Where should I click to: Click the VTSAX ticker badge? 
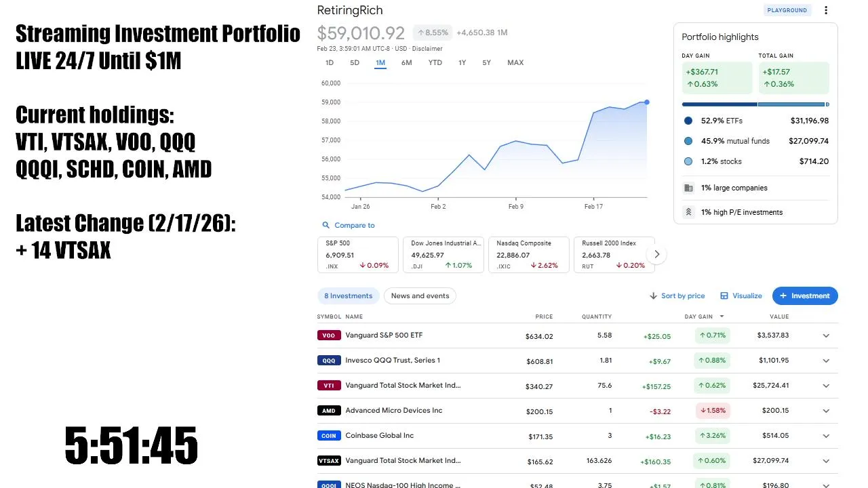tap(329, 461)
